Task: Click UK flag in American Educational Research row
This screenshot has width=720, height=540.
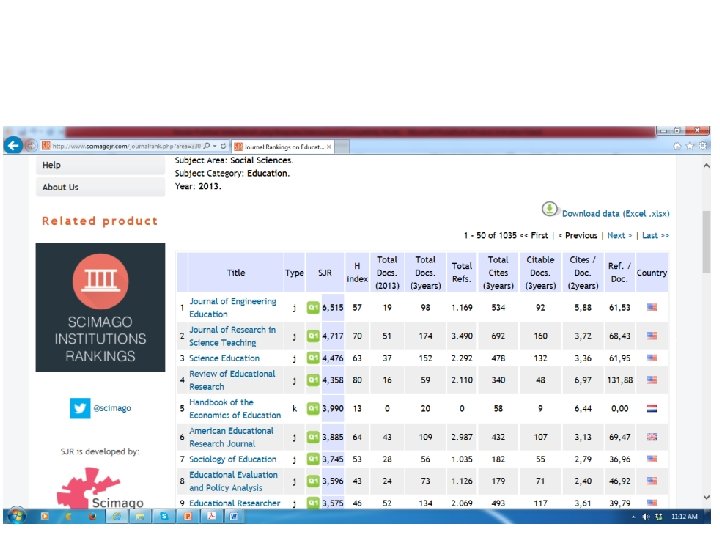Action: pos(652,437)
